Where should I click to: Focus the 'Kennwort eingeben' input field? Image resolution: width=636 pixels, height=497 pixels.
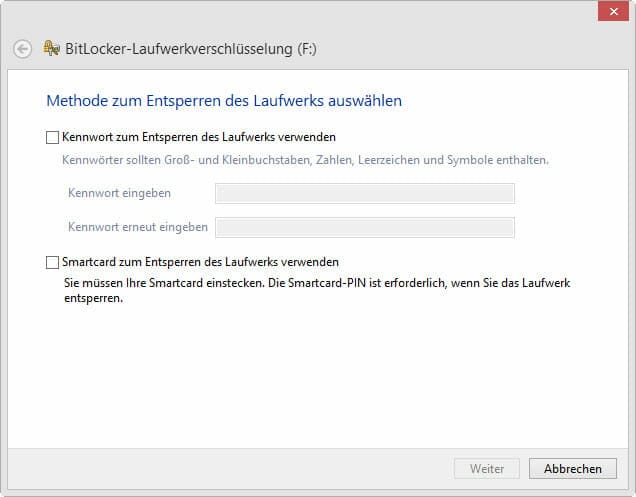(364, 193)
